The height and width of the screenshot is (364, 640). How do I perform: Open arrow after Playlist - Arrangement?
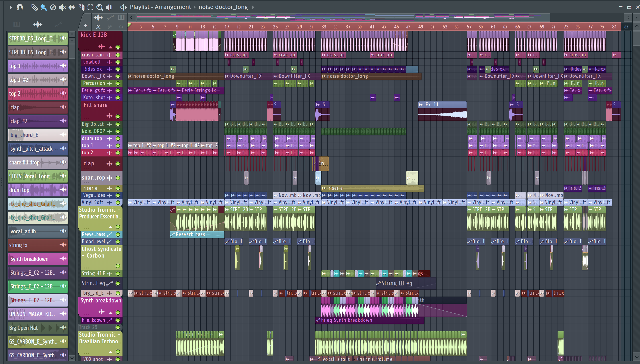coord(195,7)
